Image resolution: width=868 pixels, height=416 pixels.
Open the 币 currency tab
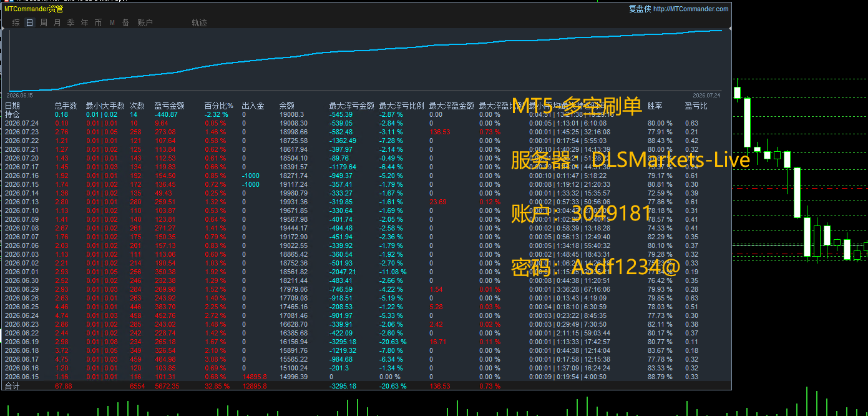(99, 22)
